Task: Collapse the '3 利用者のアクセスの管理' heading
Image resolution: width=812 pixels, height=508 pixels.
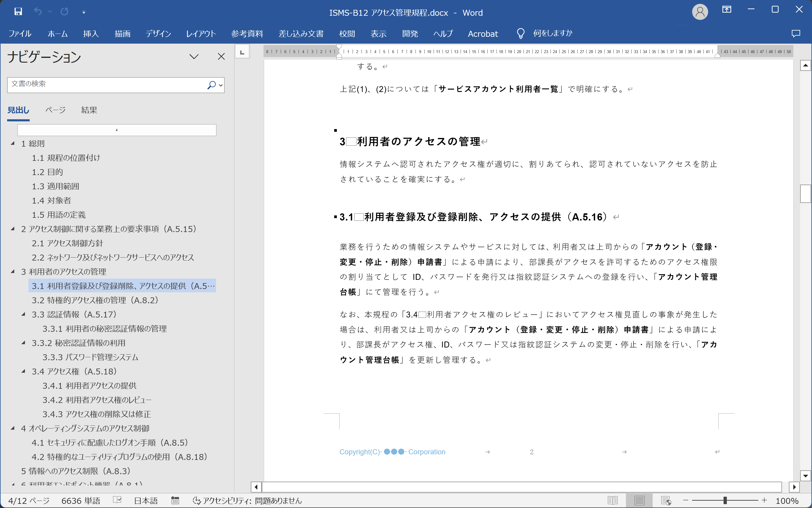Action: pos(13,272)
